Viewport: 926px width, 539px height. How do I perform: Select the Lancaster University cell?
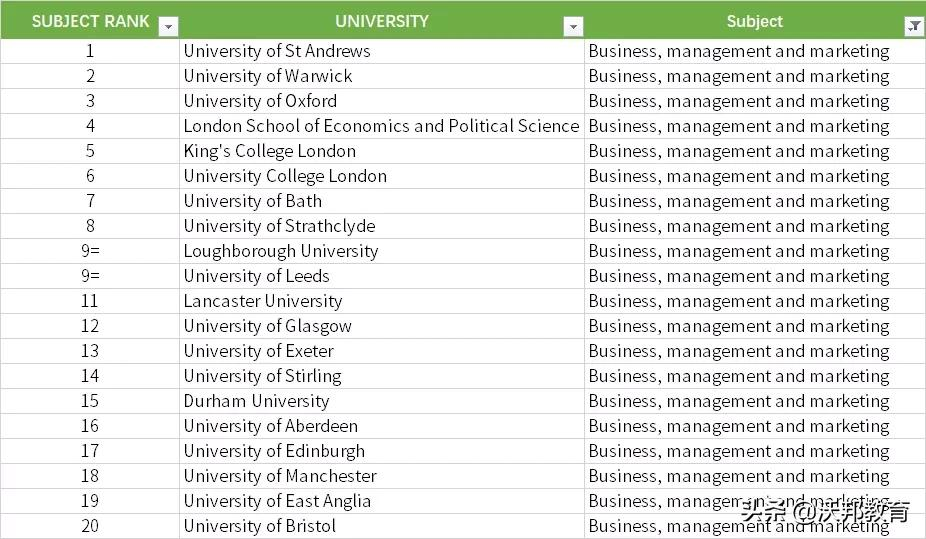point(263,301)
